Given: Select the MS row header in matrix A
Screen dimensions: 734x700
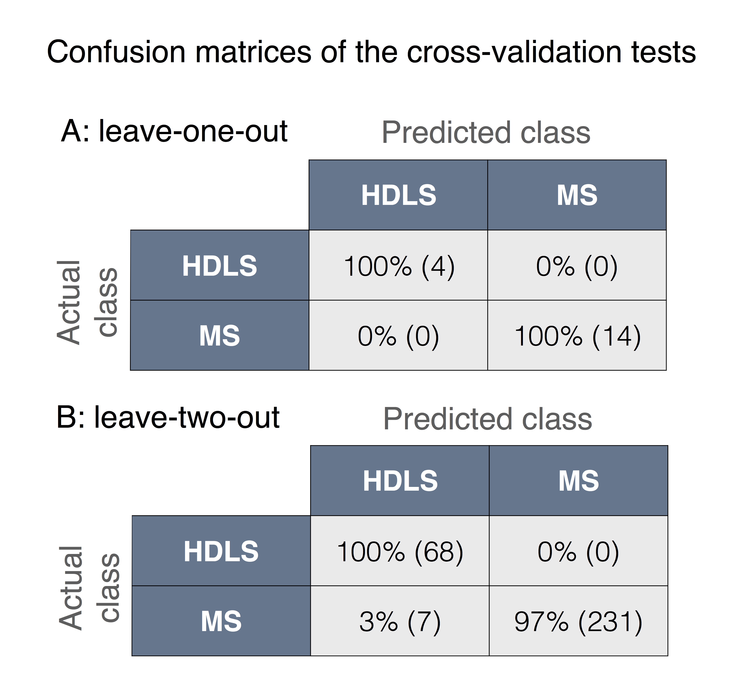Looking at the screenshot, I should (x=220, y=335).
